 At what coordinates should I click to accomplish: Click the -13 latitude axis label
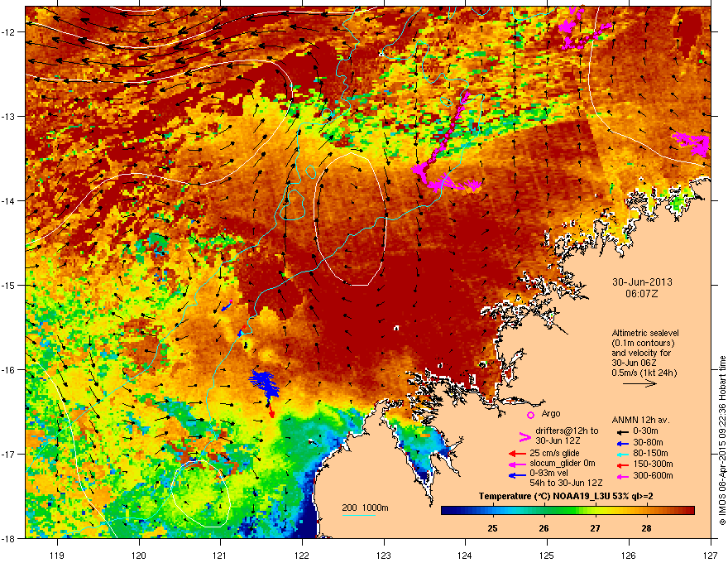point(9,116)
